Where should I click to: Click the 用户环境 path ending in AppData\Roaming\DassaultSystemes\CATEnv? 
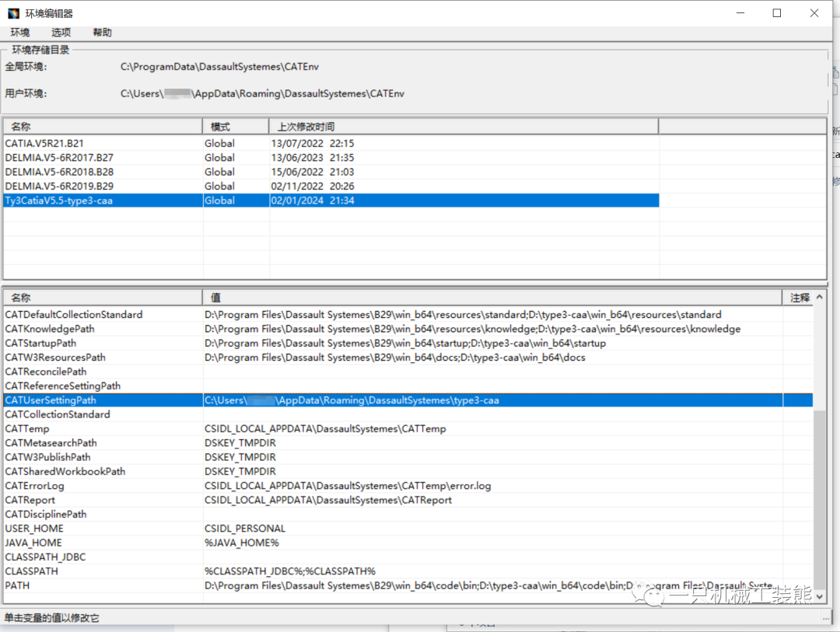[x=262, y=93]
